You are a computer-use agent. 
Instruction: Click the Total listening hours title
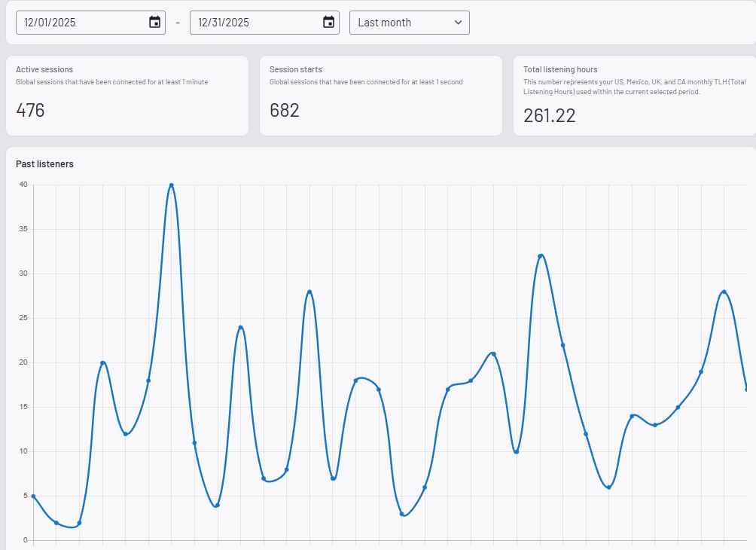(560, 69)
